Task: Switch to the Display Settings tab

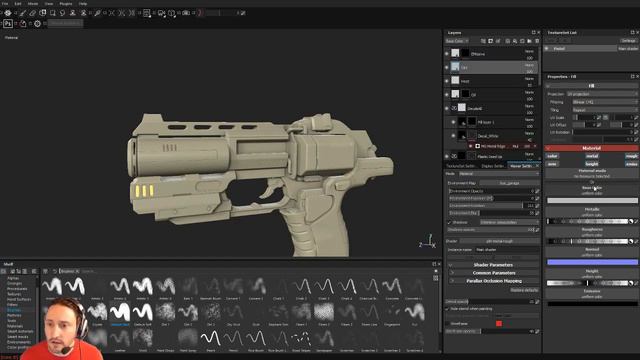Action: (493, 166)
